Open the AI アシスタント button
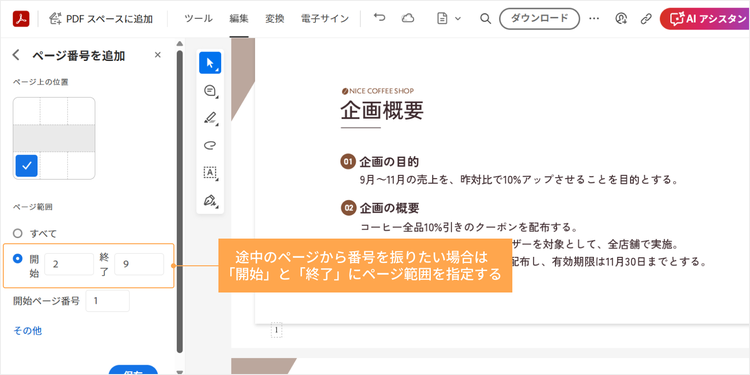This screenshot has width=750, height=375. coord(705,19)
